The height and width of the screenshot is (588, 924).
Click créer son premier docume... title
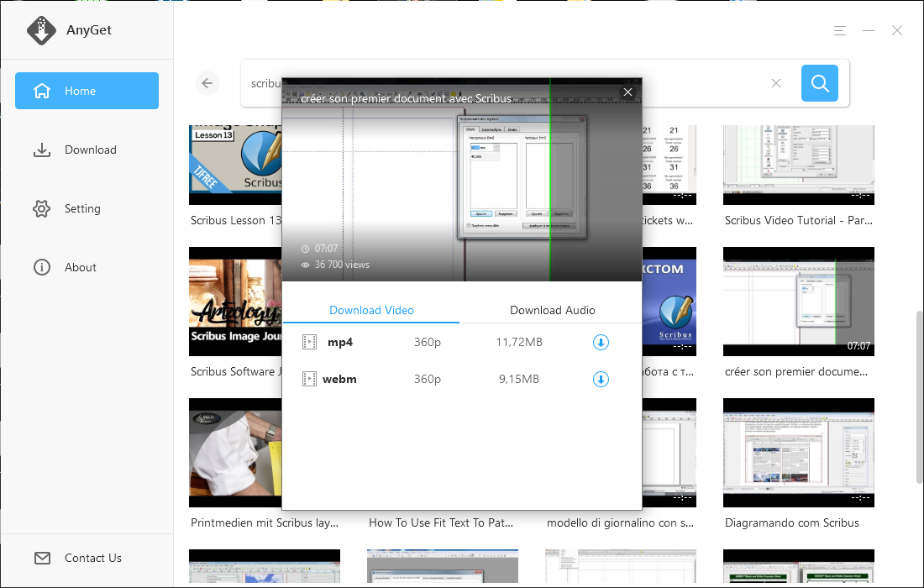[x=796, y=372]
